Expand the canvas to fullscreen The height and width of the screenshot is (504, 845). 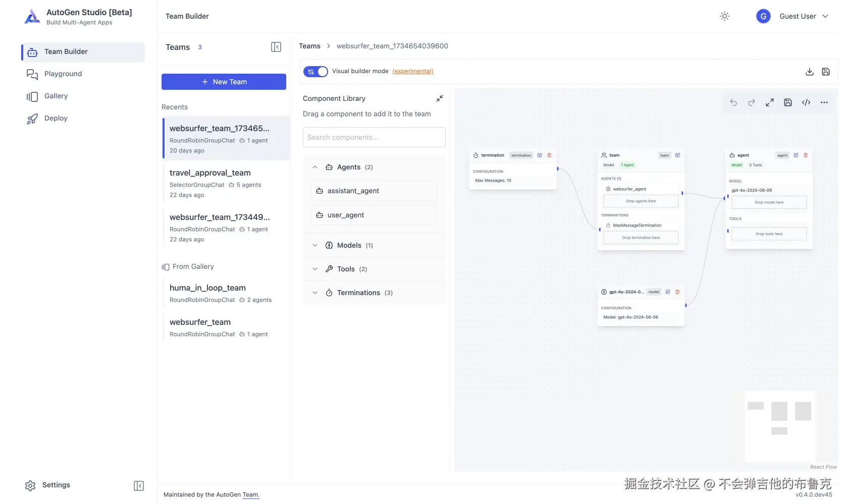pyautogui.click(x=770, y=102)
